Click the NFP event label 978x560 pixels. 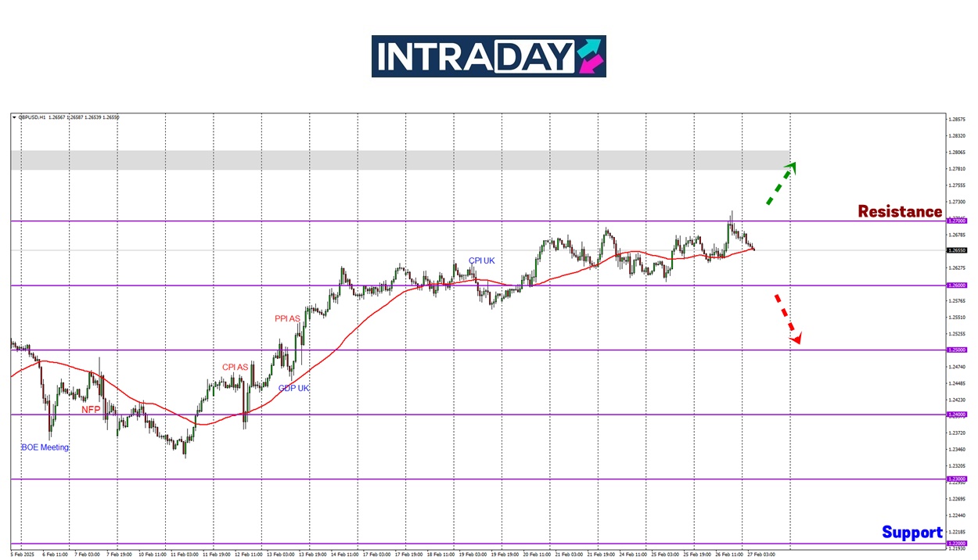tap(91, 409)
